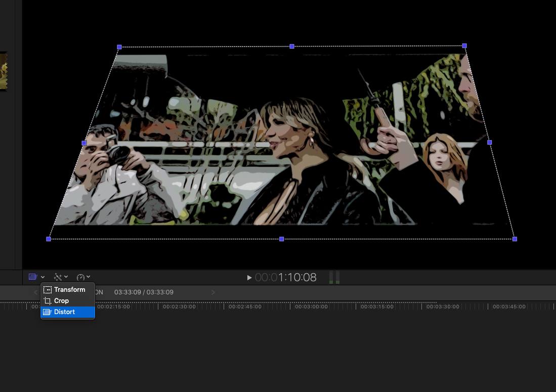This screenshot has width=556, height=392.
Task: Click the Distort tool icon below viewer
Action: click(33, 277)
